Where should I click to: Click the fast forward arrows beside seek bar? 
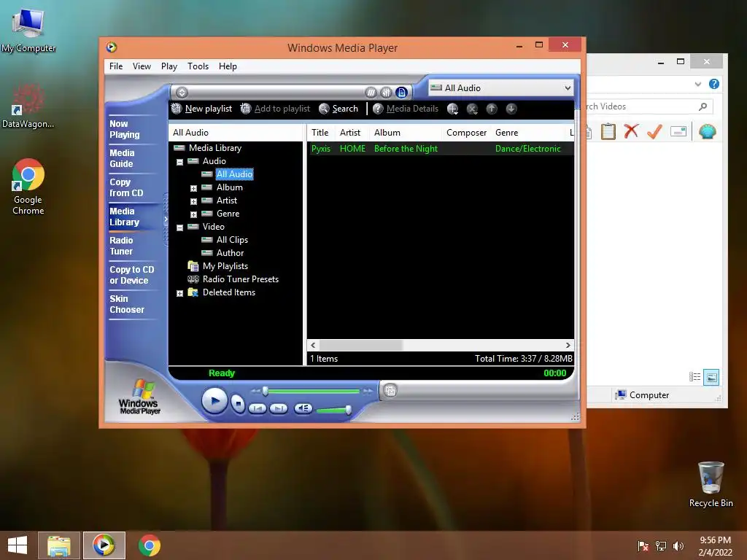pyautogui.click(x=368, y=392)
